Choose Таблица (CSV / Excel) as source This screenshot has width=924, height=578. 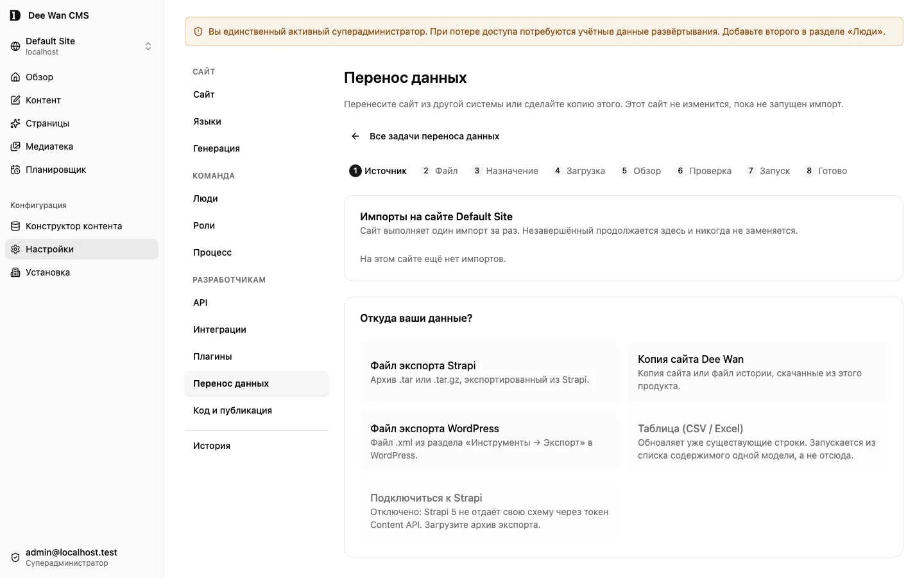coord(757,442)
